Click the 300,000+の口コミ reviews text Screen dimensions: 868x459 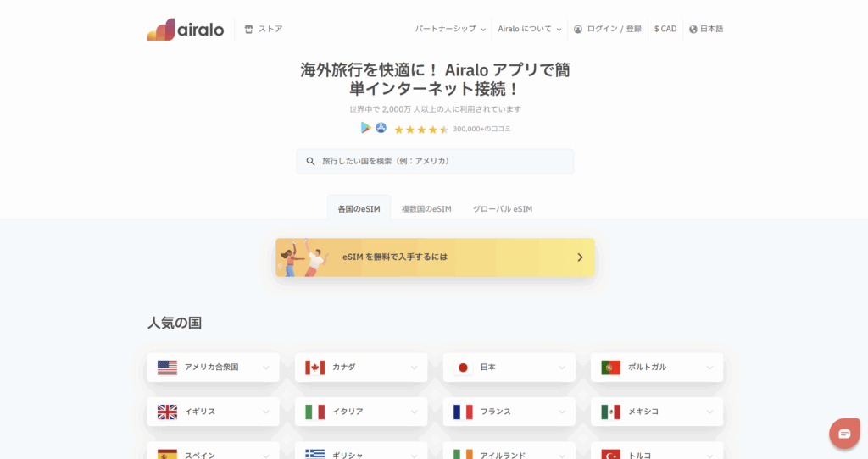point(481,129)
